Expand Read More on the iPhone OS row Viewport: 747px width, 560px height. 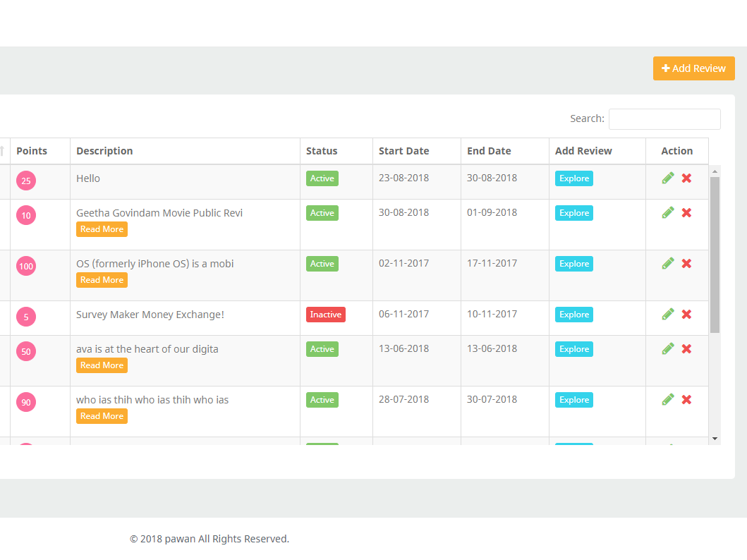tap(102, 279)
